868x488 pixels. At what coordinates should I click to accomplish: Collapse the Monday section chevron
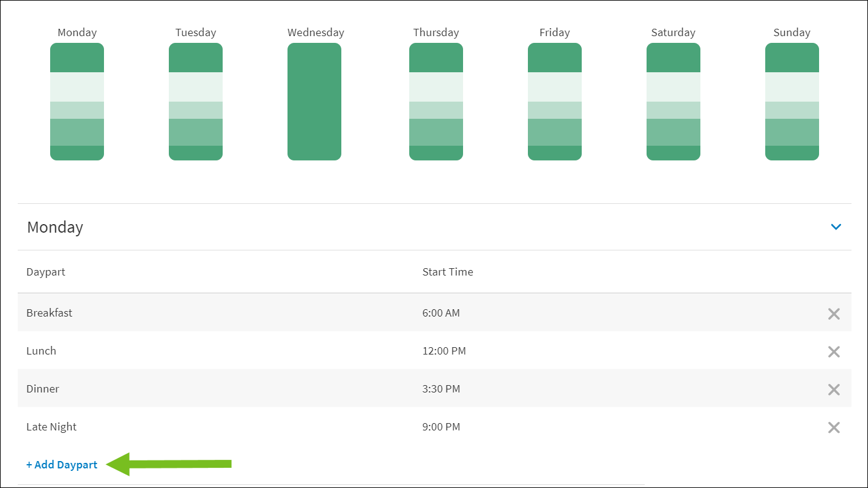pos(836,227)
